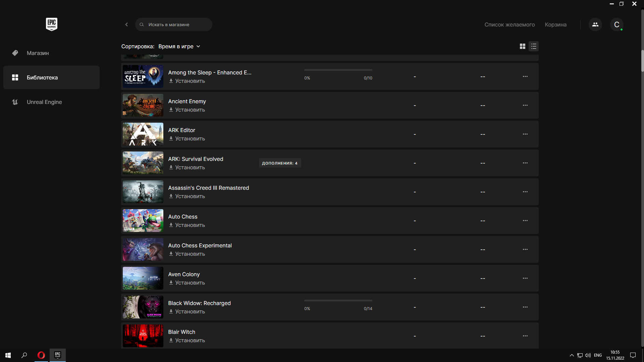Open Ancient Enemy game thumbnail

[143, 105]
